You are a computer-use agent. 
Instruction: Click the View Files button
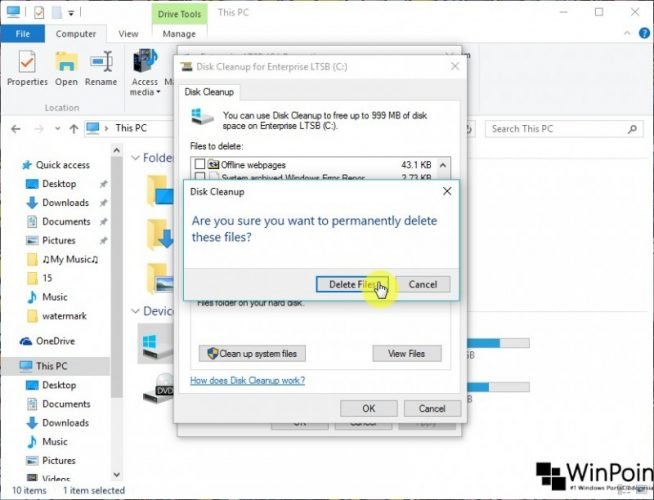point(407,354)
